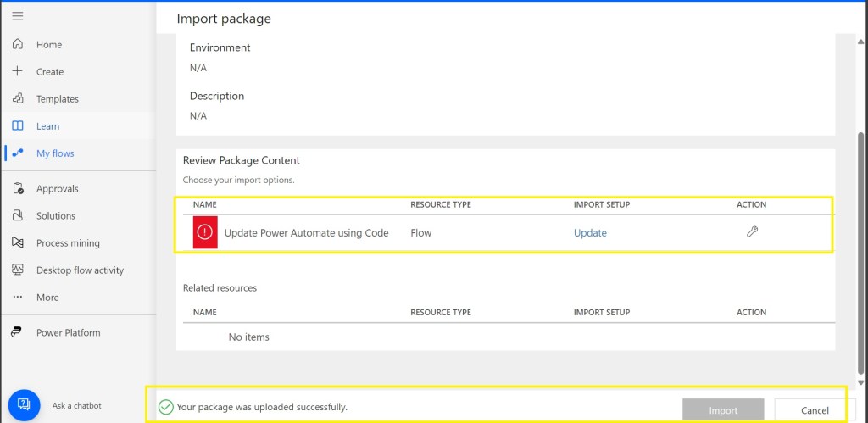Click the vertical scrollbar in import panel
This screenshot has height=423, width=868.
pyautogui.click(x=861, y=254)
